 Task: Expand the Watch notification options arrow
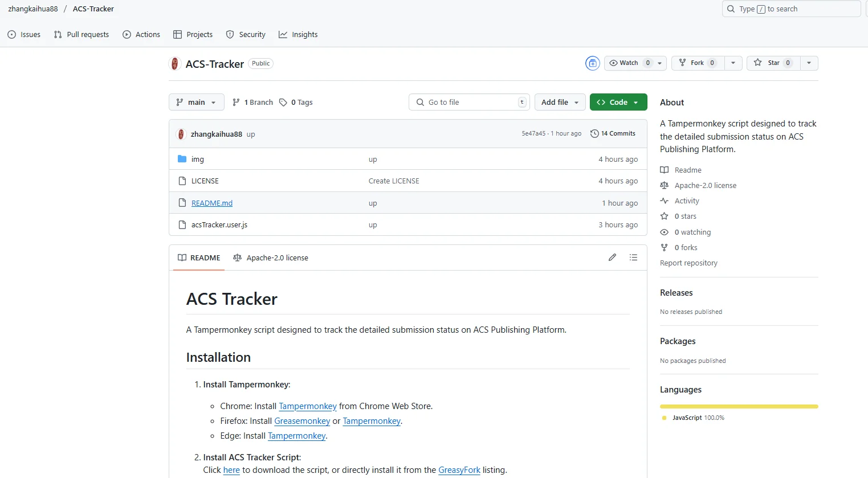tap(660, 63)
